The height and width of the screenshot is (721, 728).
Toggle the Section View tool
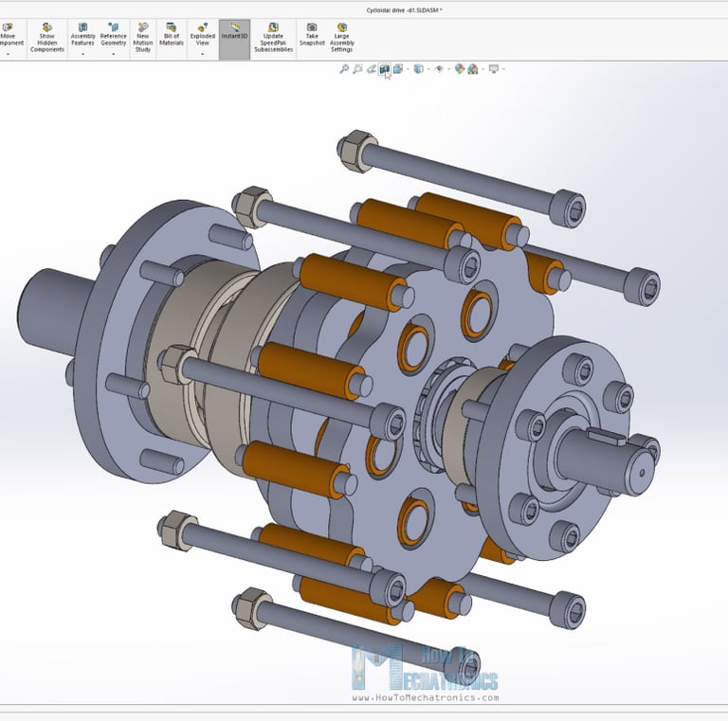[385, 69]
